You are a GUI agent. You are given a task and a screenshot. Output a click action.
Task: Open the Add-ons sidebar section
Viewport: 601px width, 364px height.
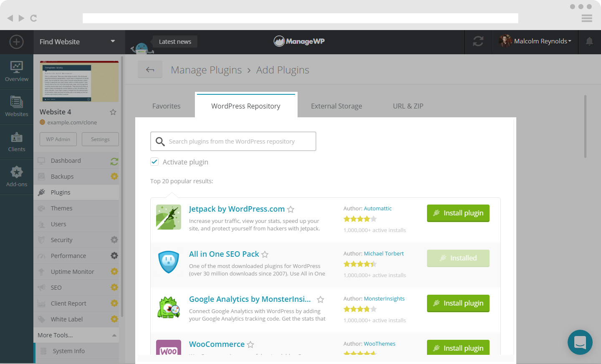coord(17,176)
